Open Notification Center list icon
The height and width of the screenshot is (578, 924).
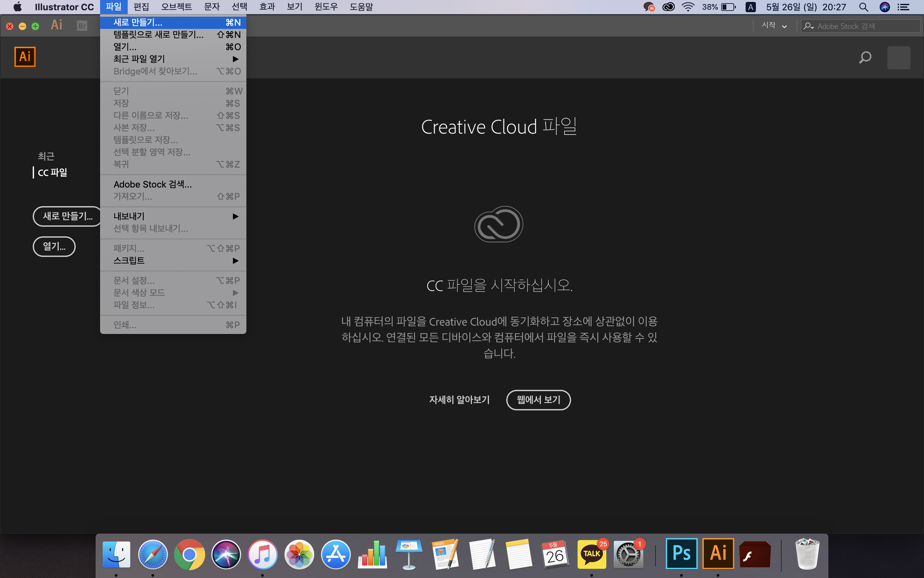(903, 7)
